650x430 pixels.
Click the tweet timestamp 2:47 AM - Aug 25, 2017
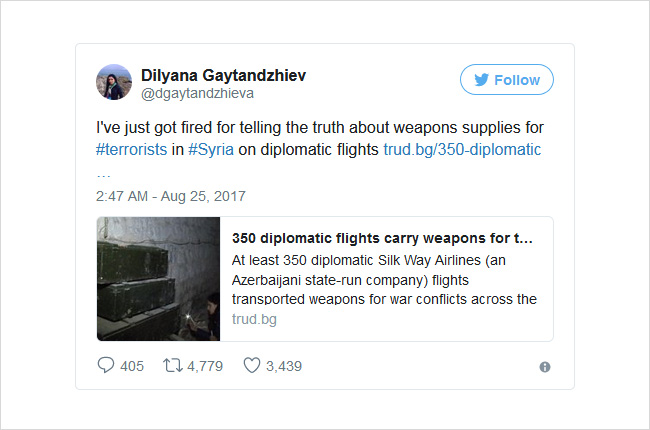coord(171,196)
